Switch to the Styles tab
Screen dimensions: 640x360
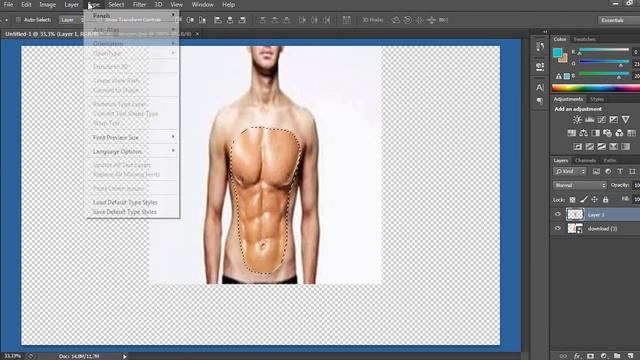[x=597, y=99]
